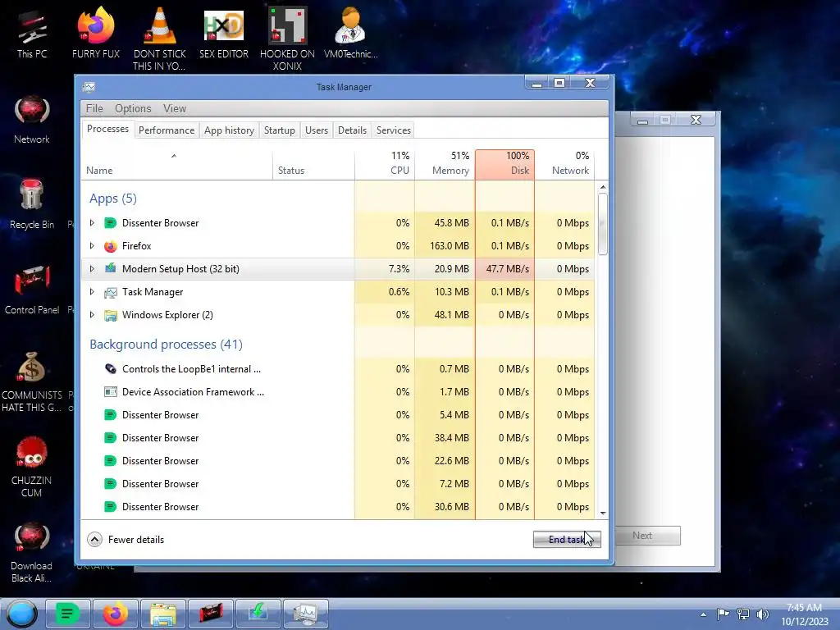Select the 7.2 MB Dissenter Browser process
This screenshot has height=630, width=840.
tap(337, 484)
